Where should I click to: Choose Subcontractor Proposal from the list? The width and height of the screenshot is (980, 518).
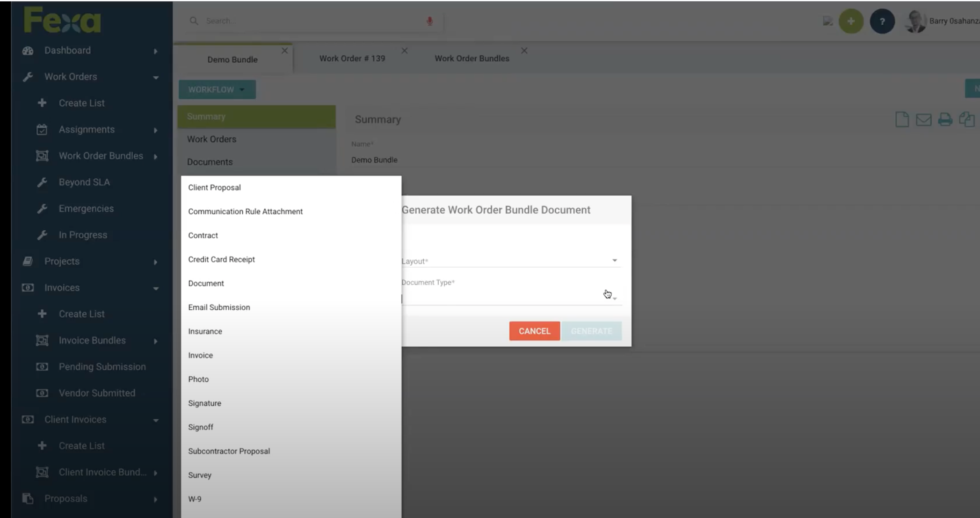pyautogui.click(x=229, y=451)
